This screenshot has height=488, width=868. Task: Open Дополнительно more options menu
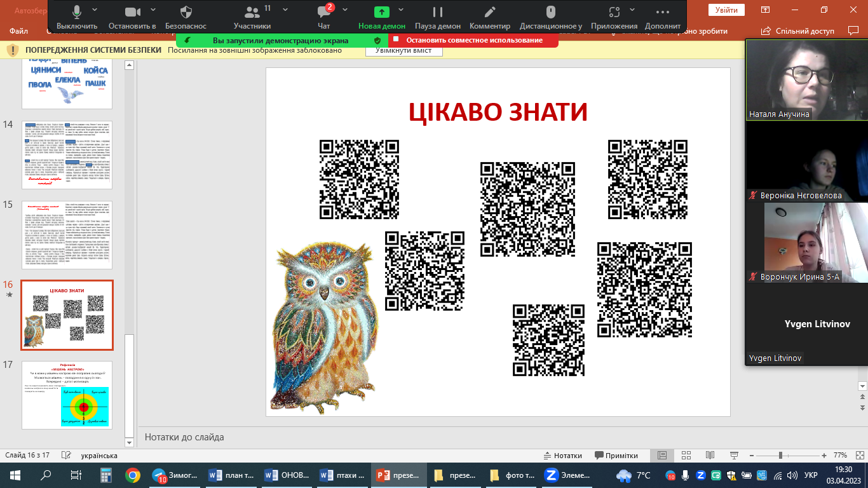[662, 17]
